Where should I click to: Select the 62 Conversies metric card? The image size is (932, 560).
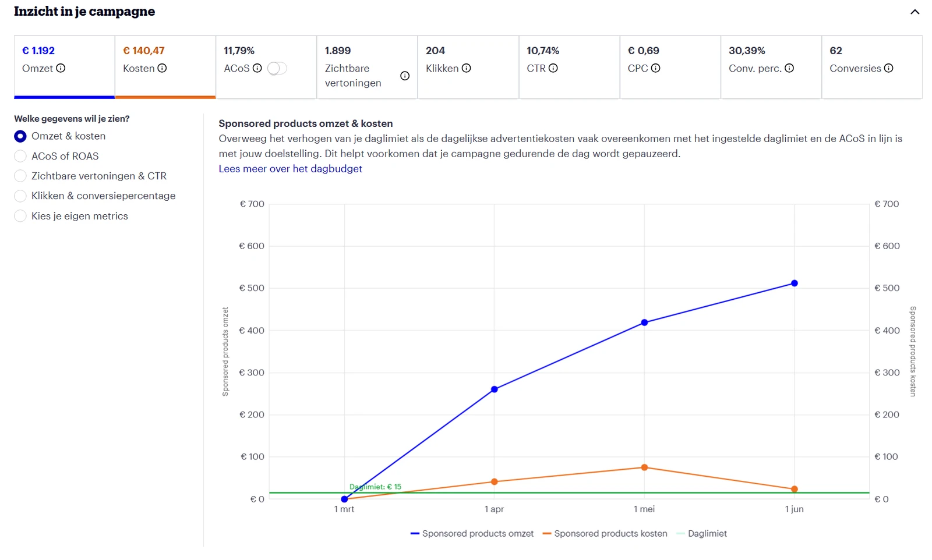point(872,67)
